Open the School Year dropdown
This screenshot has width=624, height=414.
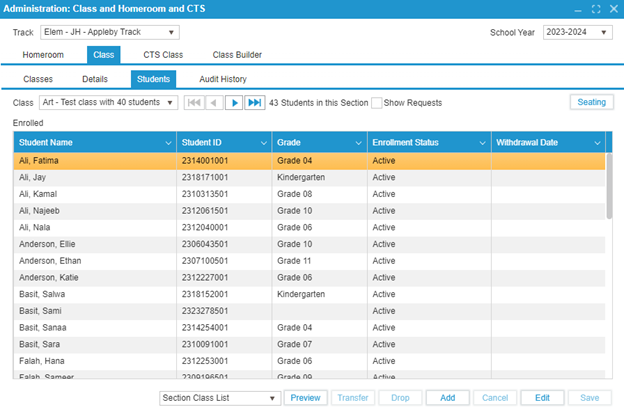click(x=604, y=32)
